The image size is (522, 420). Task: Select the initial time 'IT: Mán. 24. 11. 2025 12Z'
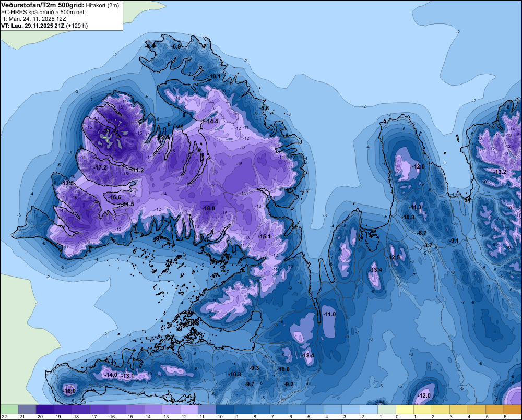tap(33, 19)
